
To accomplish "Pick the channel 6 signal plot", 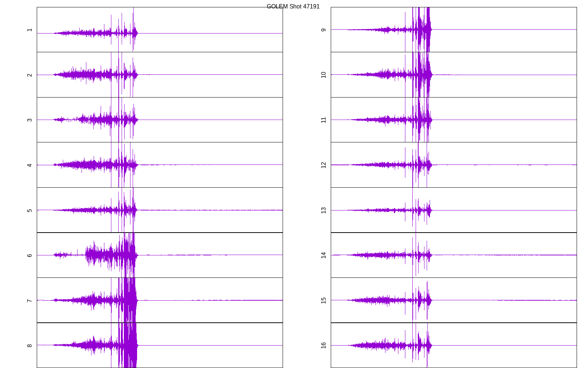I will tap(160, 255).
